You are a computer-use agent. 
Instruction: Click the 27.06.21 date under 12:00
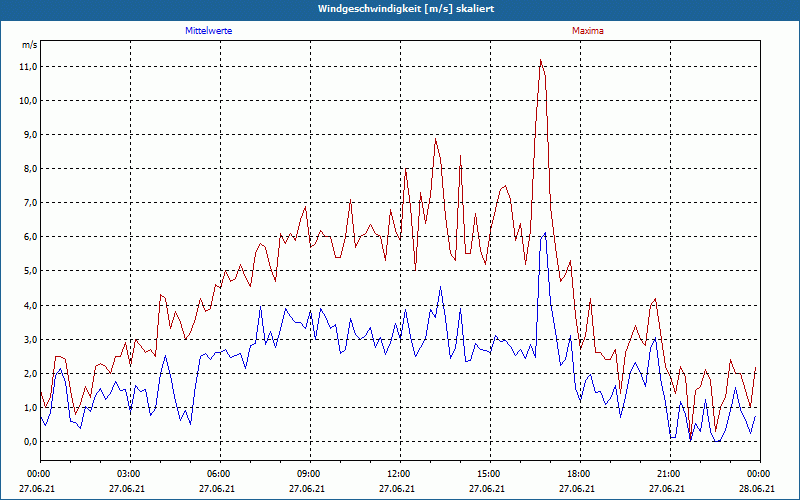point(397,489)
